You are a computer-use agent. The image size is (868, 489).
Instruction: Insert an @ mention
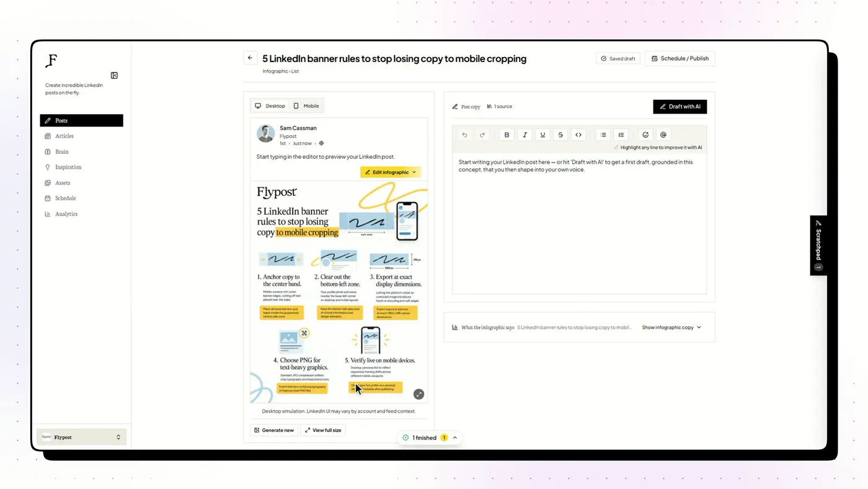(663, 135)
